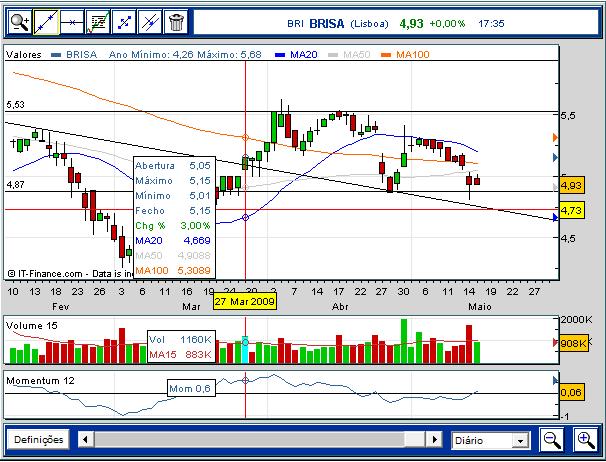606x462 pixels.
Task: Click the BRI ticker symbol
Action: pos(295,24)
